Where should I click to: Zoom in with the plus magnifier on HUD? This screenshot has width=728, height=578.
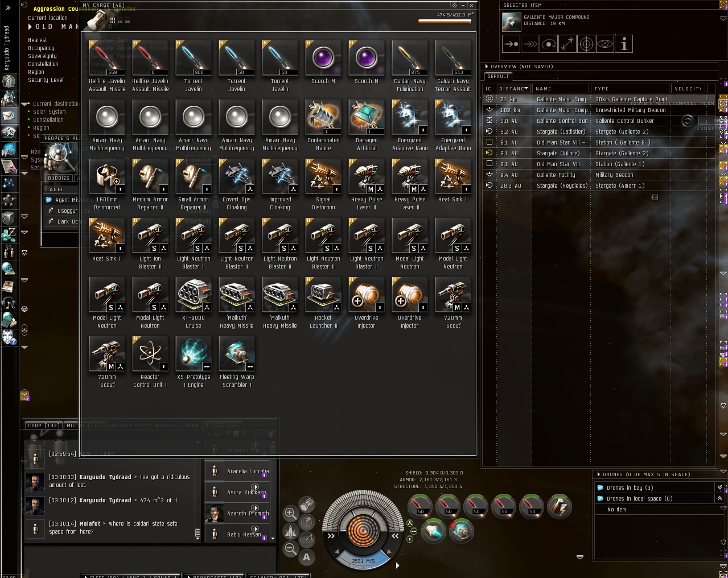coord(290,514)
